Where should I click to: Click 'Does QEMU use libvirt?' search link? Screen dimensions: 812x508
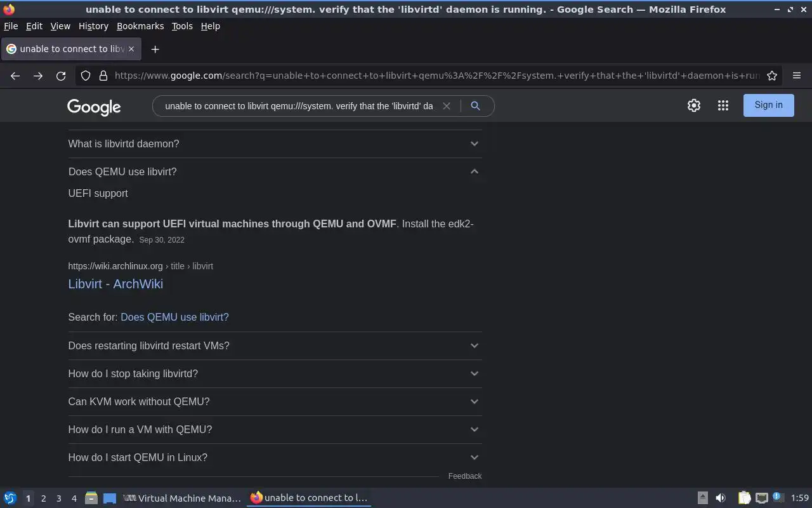tap(174, 317)
